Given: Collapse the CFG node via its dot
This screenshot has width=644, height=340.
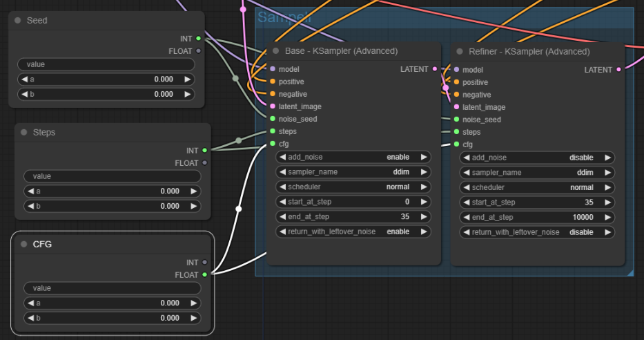Looking at the screenshot, I should 24,244.
